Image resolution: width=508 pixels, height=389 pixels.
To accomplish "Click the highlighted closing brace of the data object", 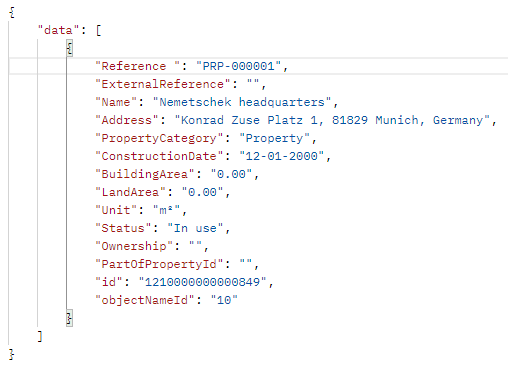I will (69, 318).
